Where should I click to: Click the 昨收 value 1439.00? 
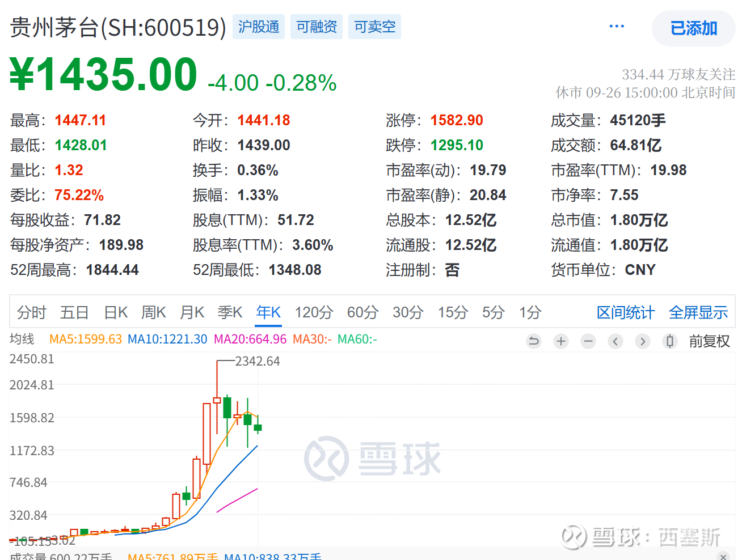coord(264,145)
